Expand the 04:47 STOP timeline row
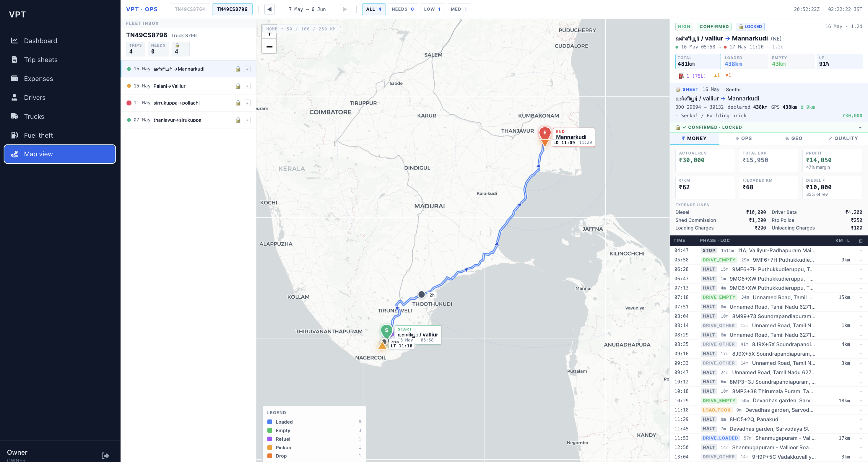This screenshot has height=462, width=868. [x=769, y=250]
